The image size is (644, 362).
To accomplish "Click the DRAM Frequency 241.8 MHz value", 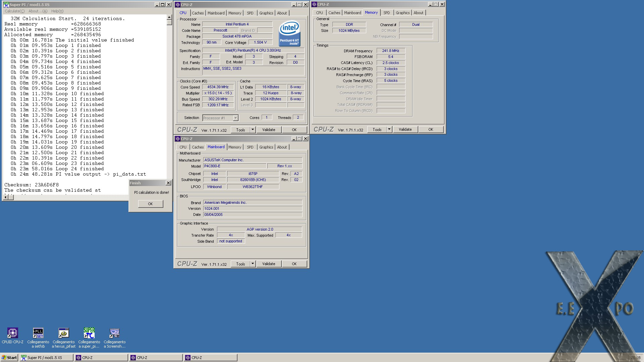I will [391, 51].
